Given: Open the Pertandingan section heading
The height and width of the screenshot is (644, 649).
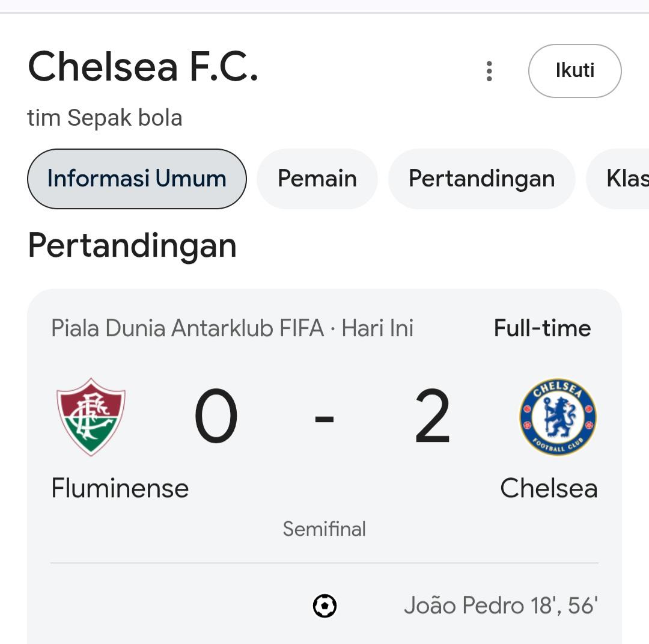Looking at the screenshot, I should [132, 247].
